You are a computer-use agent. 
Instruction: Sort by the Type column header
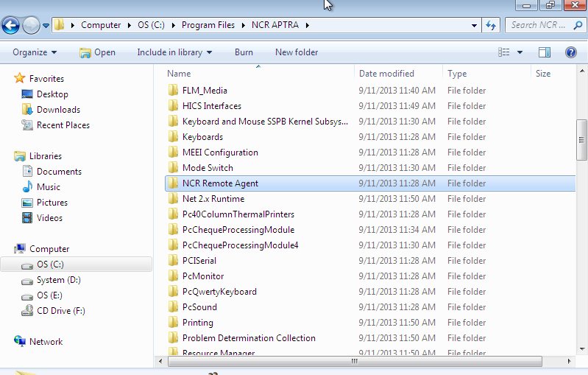coord(457,74)
